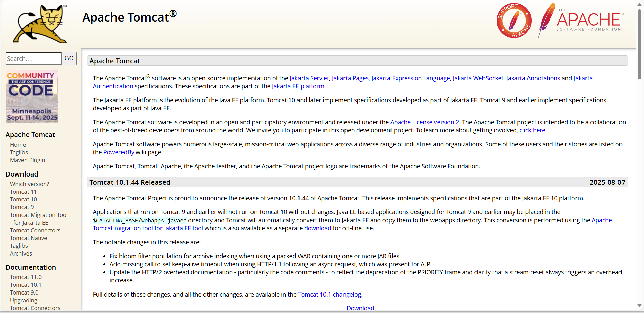Viewport: 644px width, 313px height.
Task: Open Tomcat Migration Tool for Jakarta EE
Action: [x=39, y=219]
